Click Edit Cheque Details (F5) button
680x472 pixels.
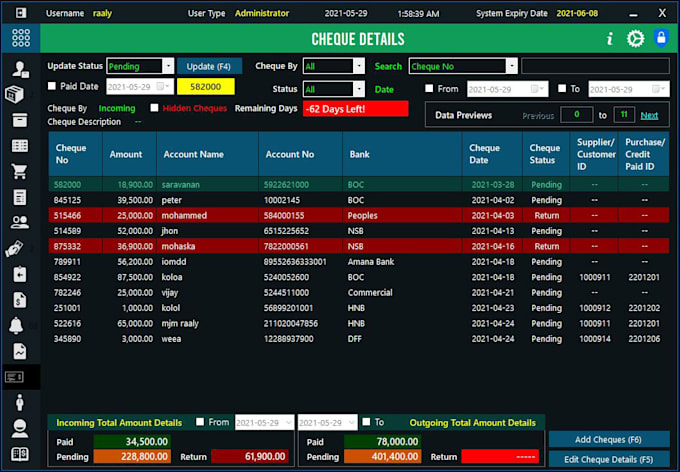[x=608, y=459]
